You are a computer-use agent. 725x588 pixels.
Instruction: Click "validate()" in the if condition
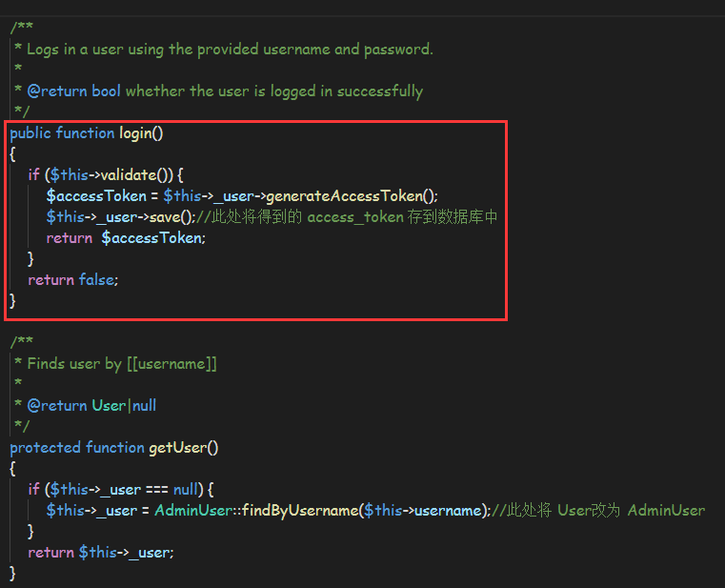pos(135,174)
